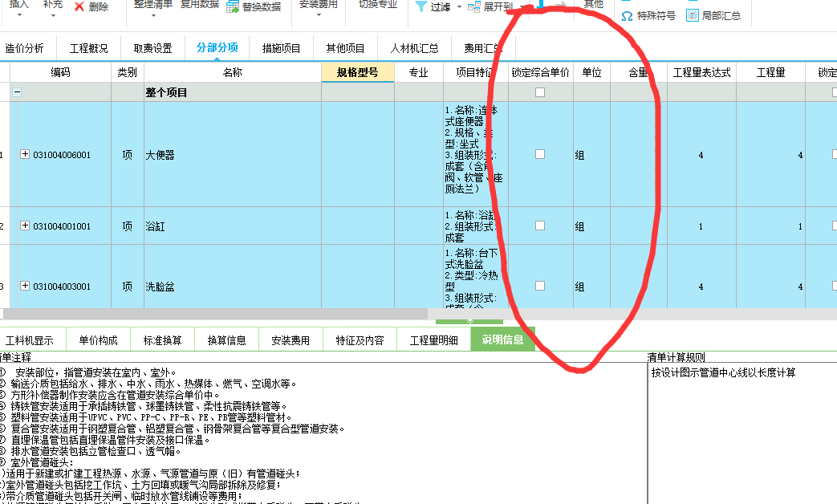Viewport: 837px width, 504px height.
Task: Click the 规格型号 column header
Action: 358,72
